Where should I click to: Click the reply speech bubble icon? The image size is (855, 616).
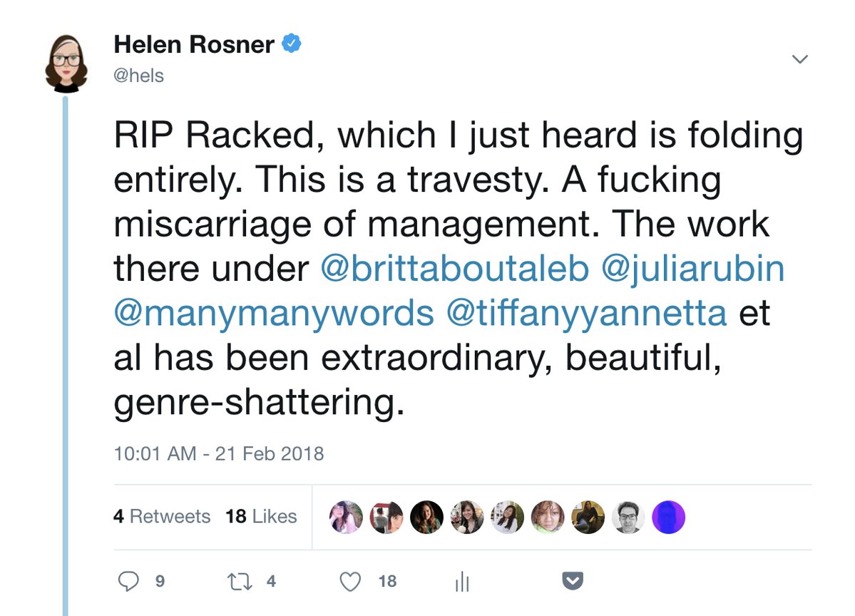[128, 582]
